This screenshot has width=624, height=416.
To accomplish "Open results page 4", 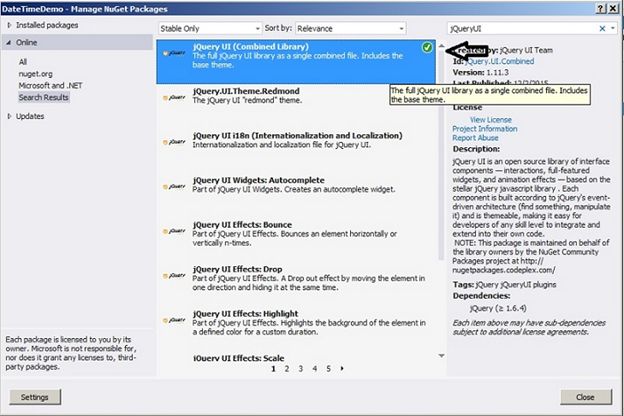I will coord(314,369).
